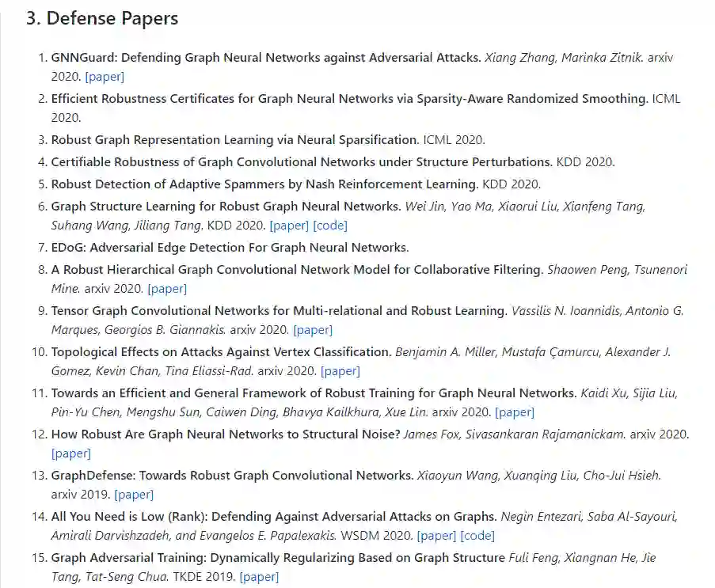715x588 pixels.
Task: Open paper link for Topological Effects entry
Action: pyautogui.click(x=340, y=371)
